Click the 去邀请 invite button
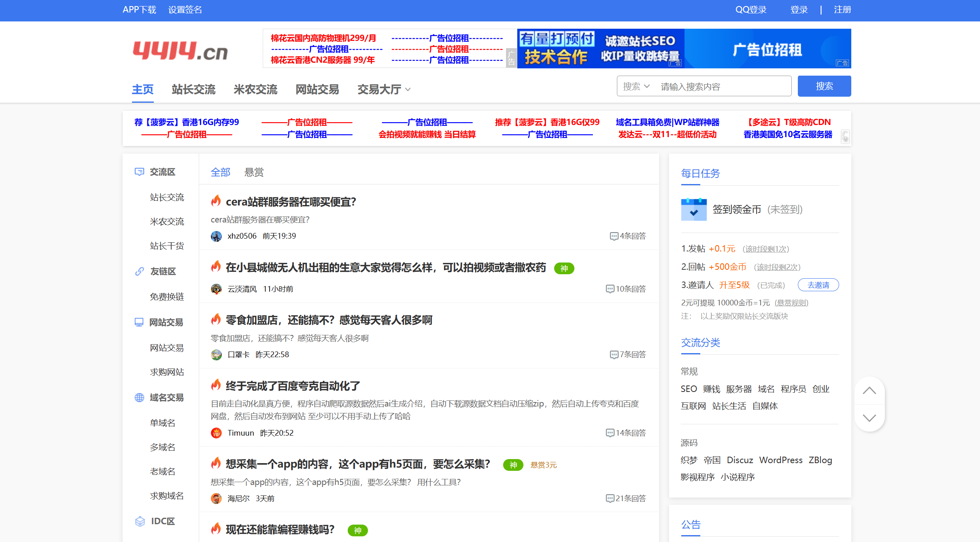 coord(818,285)
